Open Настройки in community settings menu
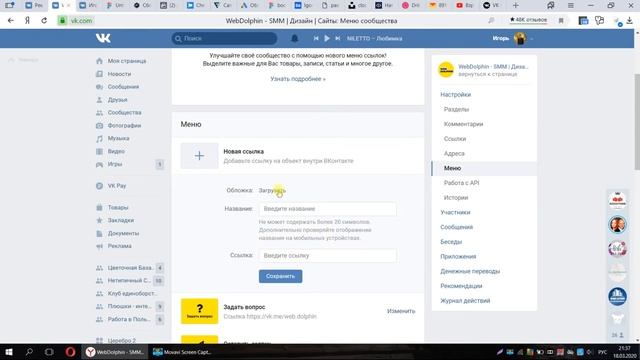Image resolution: width=640 pixels, height=360 pixels. [456, 95]
